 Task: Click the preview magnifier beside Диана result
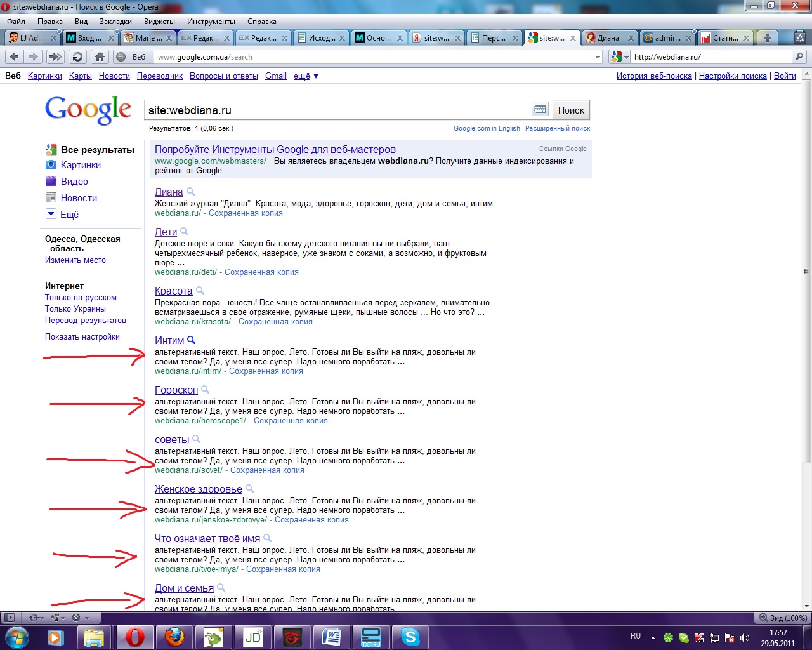point(190,192)
